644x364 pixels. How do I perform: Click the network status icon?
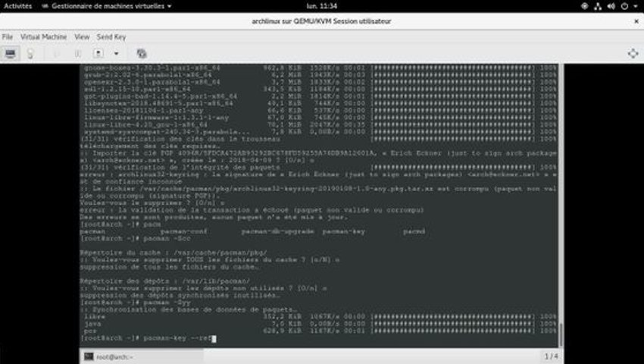point(598,6)
